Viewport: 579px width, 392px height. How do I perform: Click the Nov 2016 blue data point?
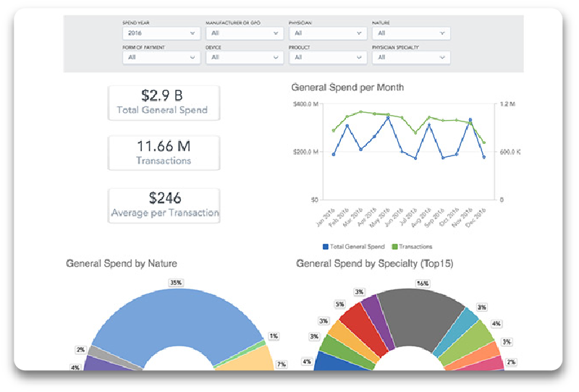(x=470, y=119)
